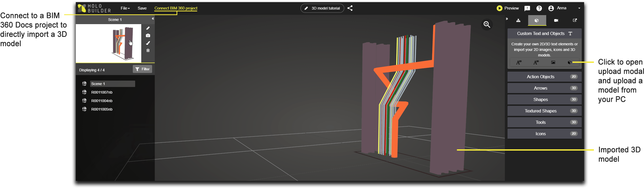
Task: Click the globe icon next to R0011007nb
Action: tap(84, 92)
